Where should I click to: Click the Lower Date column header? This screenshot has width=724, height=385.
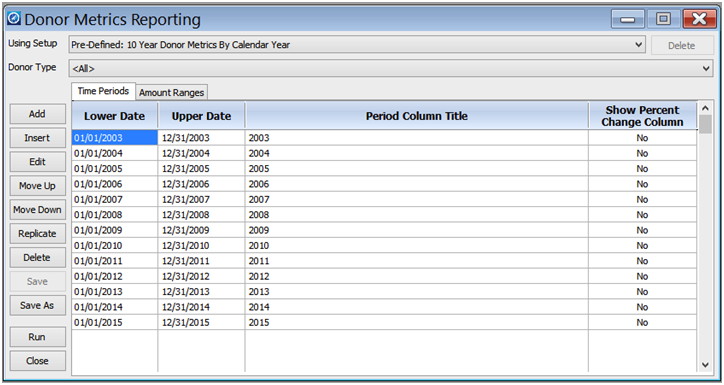(115, 116)
